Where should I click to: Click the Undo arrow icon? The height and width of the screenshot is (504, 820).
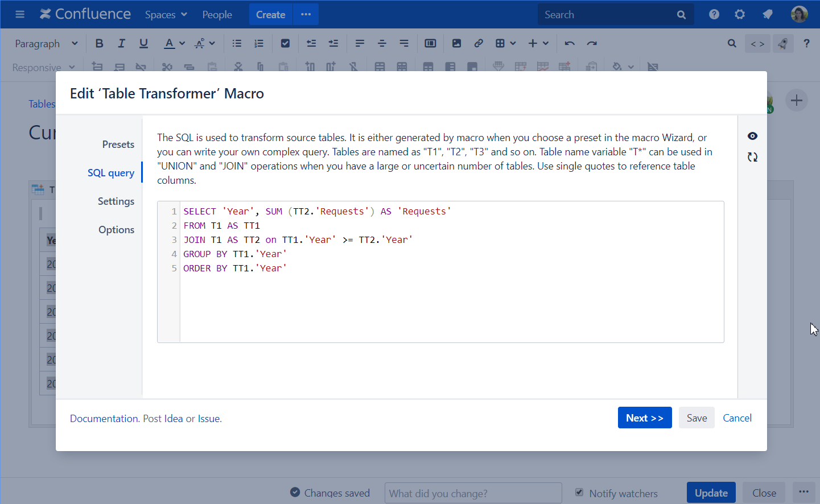point(570,43)
